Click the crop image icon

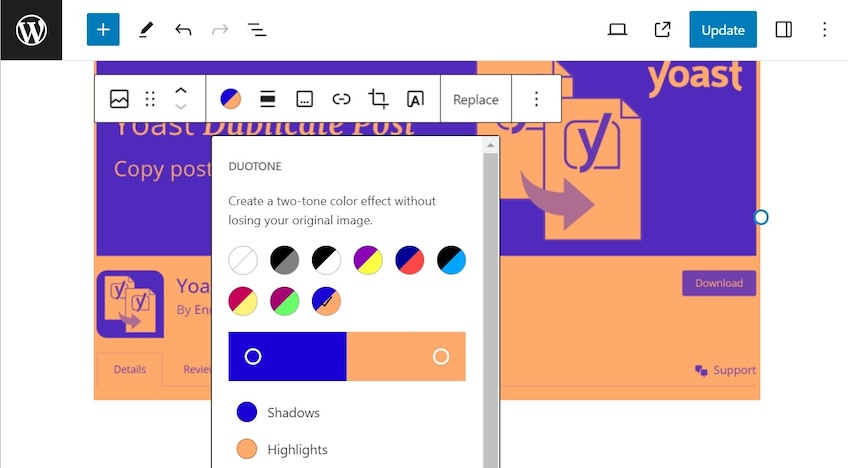[x=378, y=99]
